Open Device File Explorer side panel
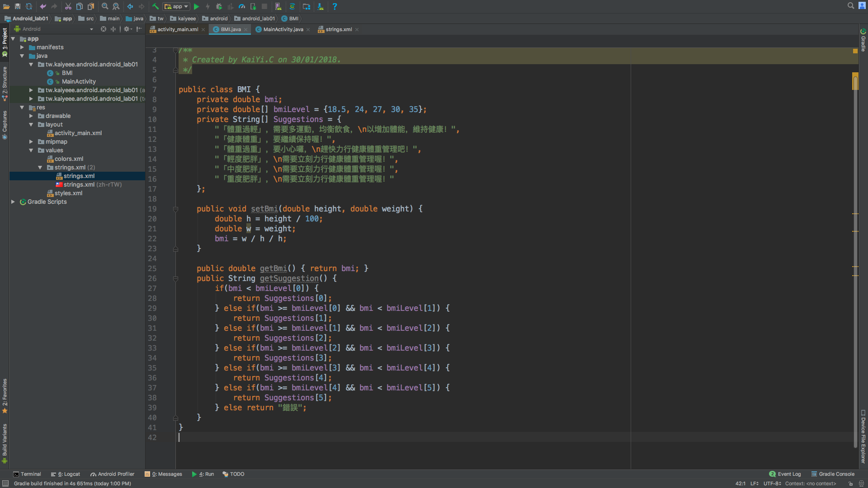Screen dimensions: 868x488 click(x=863, y=436)
